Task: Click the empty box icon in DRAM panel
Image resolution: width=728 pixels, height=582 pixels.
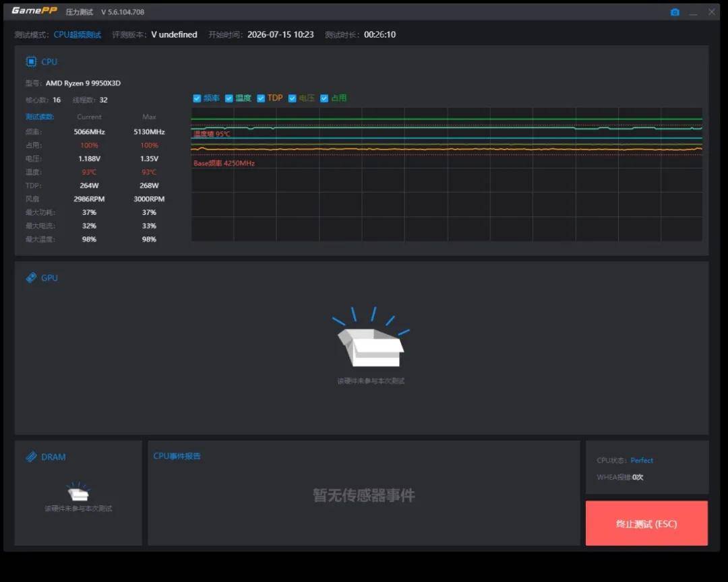Action: pos(78,492)
